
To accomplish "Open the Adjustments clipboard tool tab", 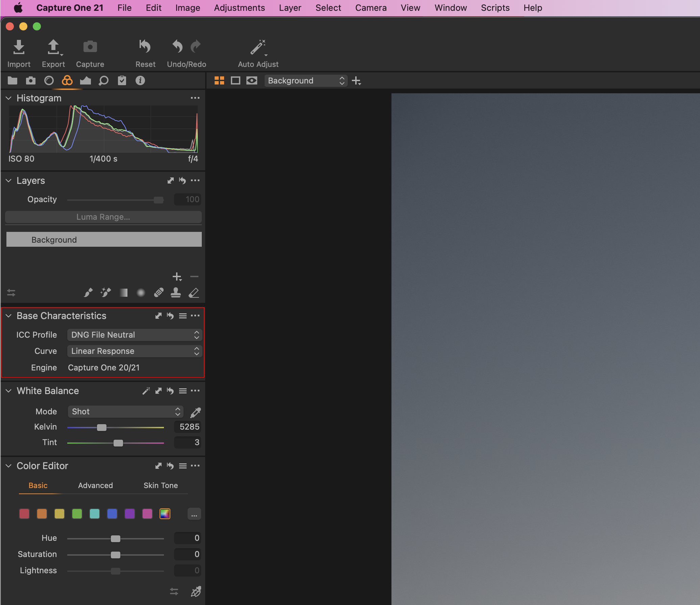I will pyautogui.click(x=122, y=81).
